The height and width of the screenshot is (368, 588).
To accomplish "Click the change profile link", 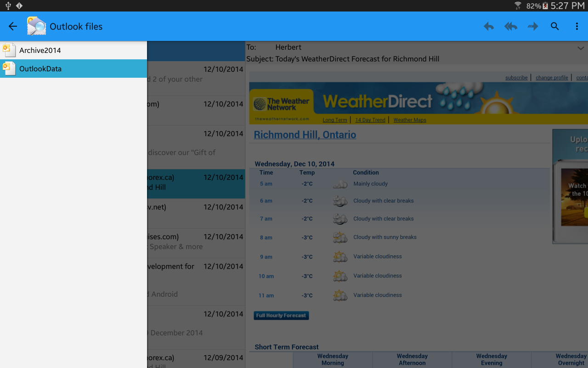I will [x=552, y=77].
